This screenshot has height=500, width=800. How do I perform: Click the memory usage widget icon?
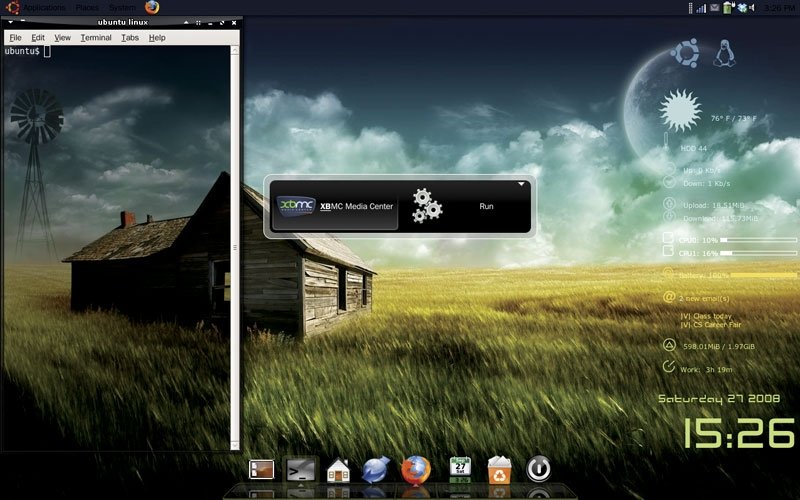669,345
